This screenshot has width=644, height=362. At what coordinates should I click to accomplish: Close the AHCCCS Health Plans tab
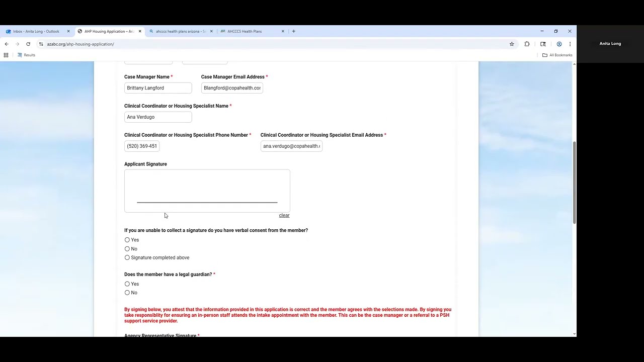pos(283,31)
